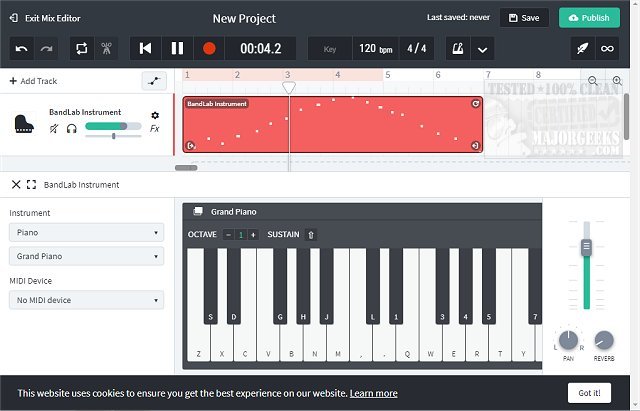Open the Looper infinity icon
The image size is (640, 411).
[607, 49]
